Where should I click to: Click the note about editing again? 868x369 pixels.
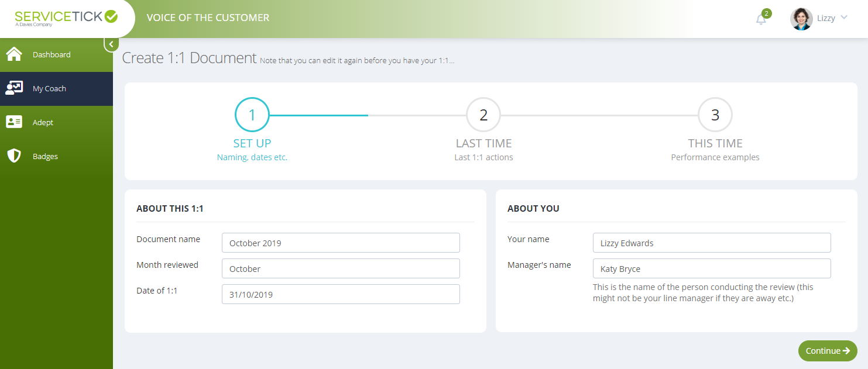(357, 60)
